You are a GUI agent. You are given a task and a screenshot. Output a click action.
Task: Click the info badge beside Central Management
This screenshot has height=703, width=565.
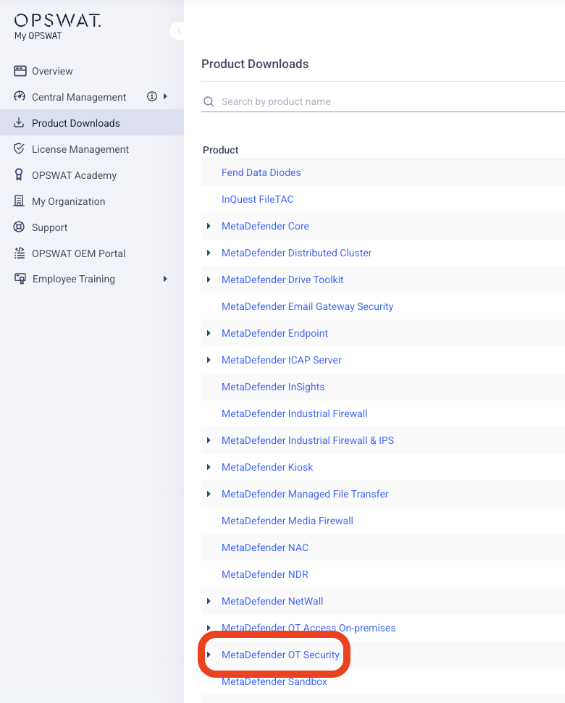[152, 96]
